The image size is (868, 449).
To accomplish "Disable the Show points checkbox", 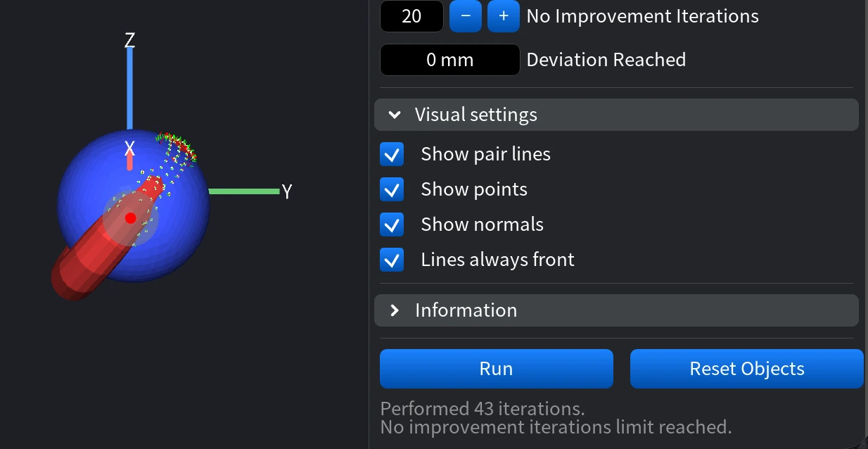I will [392, 189].
